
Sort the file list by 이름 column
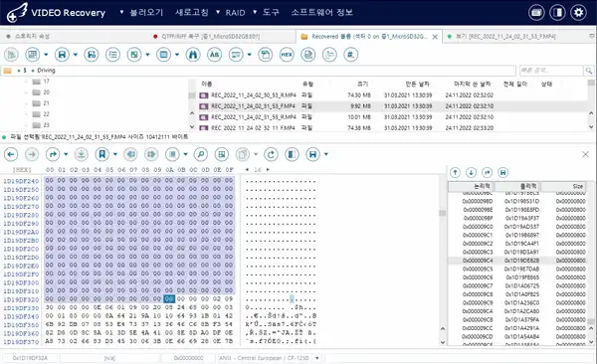(x=207, y=84)
